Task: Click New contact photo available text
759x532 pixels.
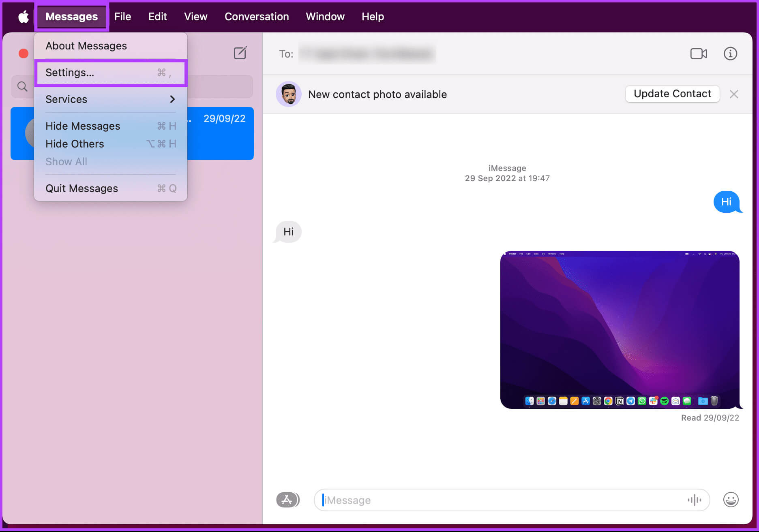Action: tap(377, 94)
